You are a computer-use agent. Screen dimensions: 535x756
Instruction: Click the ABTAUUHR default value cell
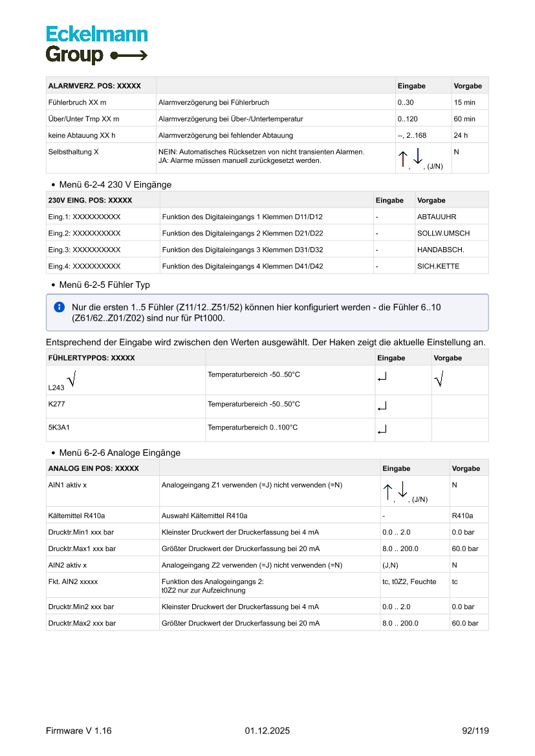437,217
